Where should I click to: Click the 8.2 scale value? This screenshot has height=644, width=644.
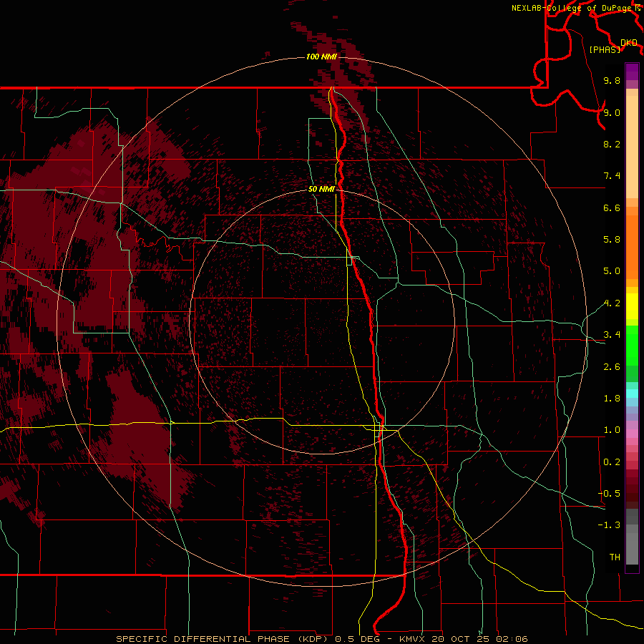tap(612, 144)
